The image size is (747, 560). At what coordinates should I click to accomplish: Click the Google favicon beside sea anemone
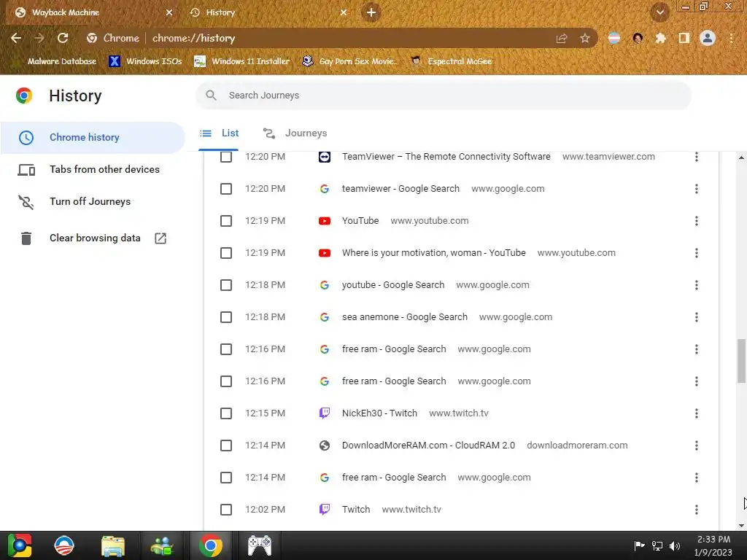[325, 317]
